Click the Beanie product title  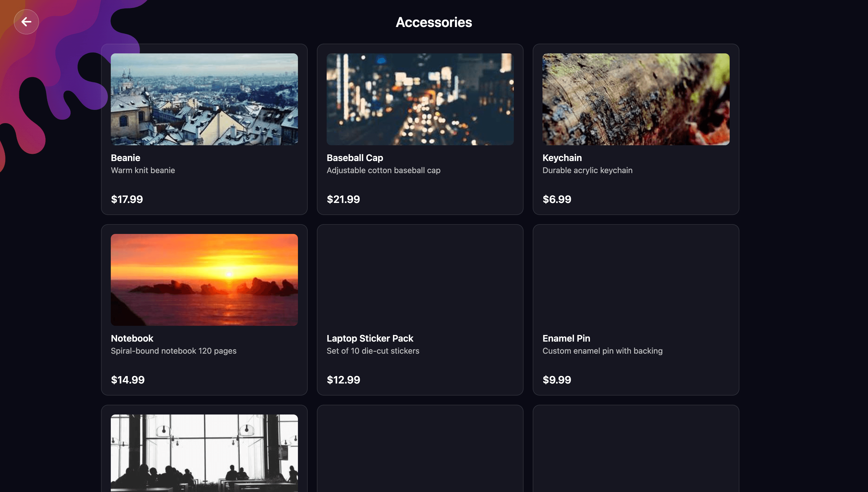click(x=125, y=158)
